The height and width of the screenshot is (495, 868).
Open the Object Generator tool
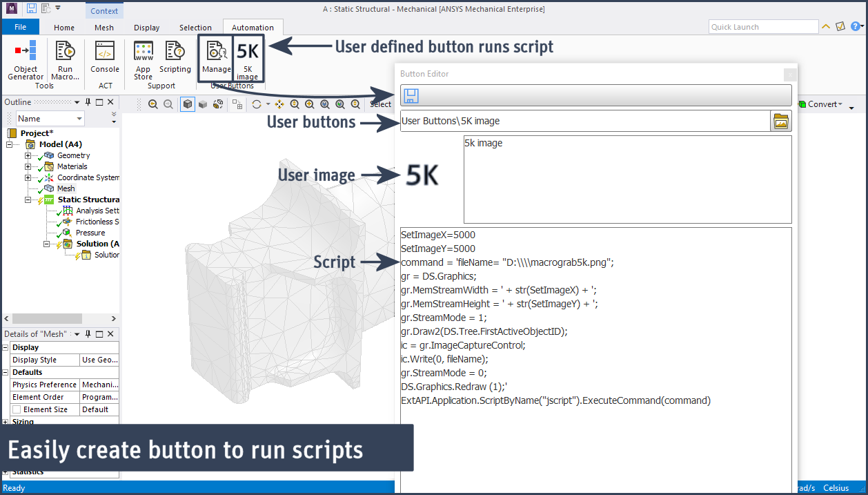click(x=26, y=60)
